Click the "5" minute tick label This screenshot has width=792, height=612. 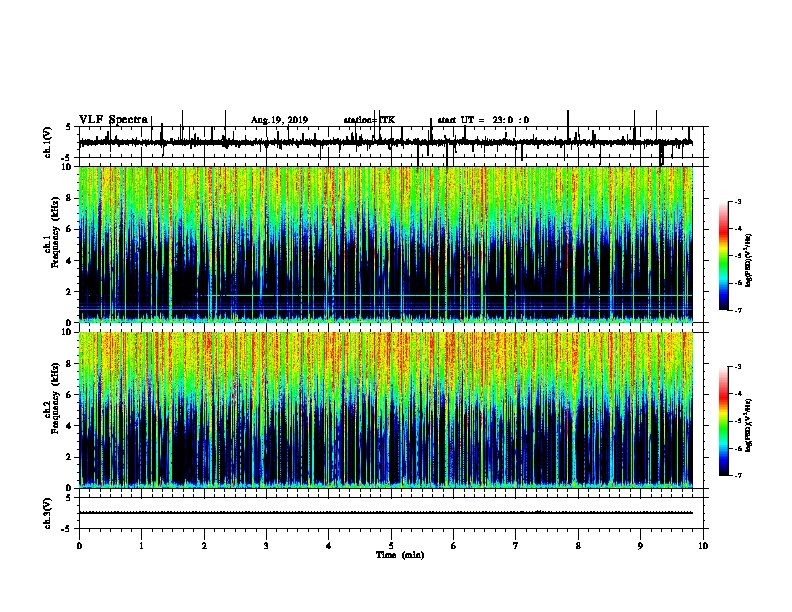point(391,546)
